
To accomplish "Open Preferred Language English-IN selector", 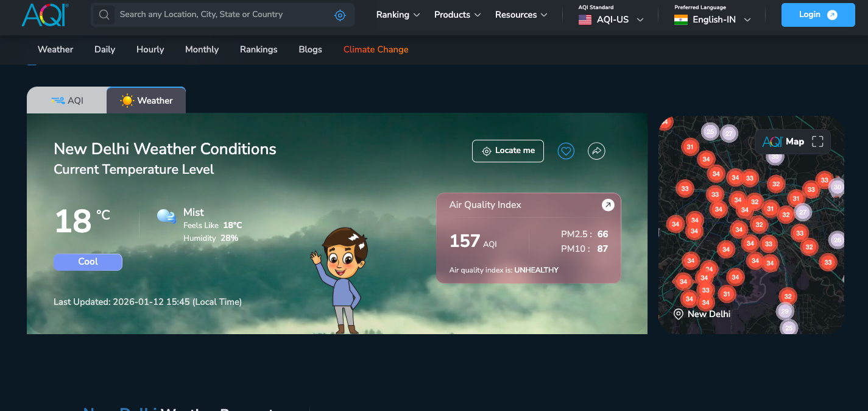I will tap(713, 20).
